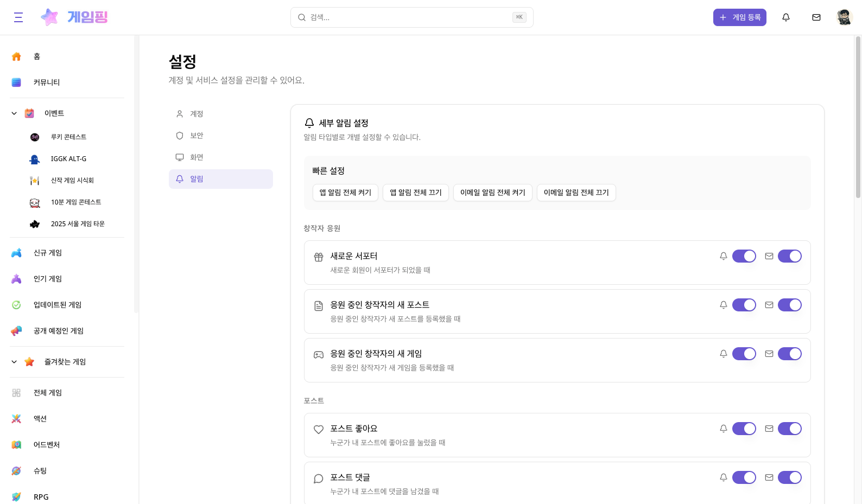Click the gift icon beside 새로운 서포터
Screen dimensions: 862x504
(x=319, y=257)
